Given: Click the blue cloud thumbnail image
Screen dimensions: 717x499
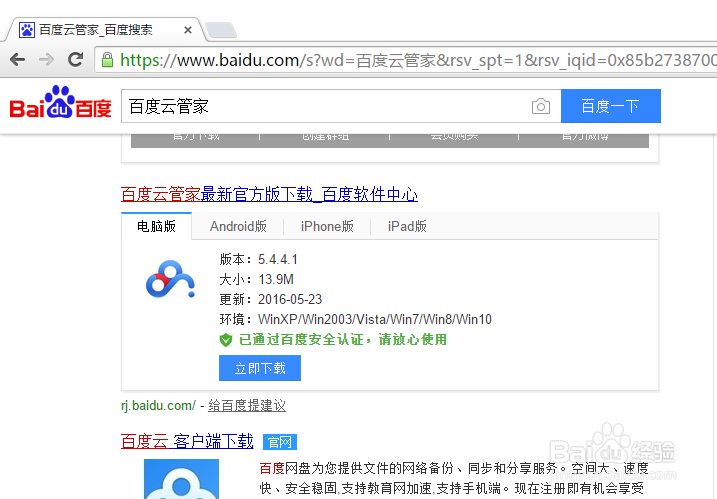Looking at the screenshot, I should [x=181, y=479].
